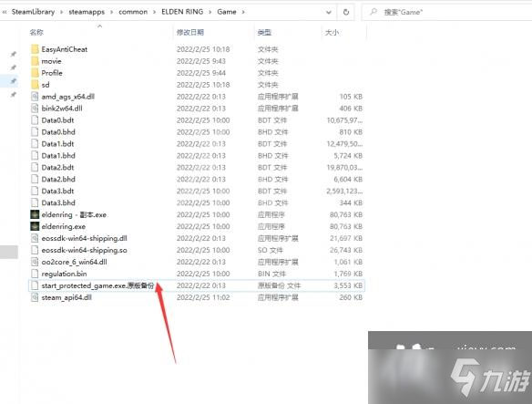Screen dimensions: 532x404
Task: Refresh the current folder view
Action: [346, 12]
